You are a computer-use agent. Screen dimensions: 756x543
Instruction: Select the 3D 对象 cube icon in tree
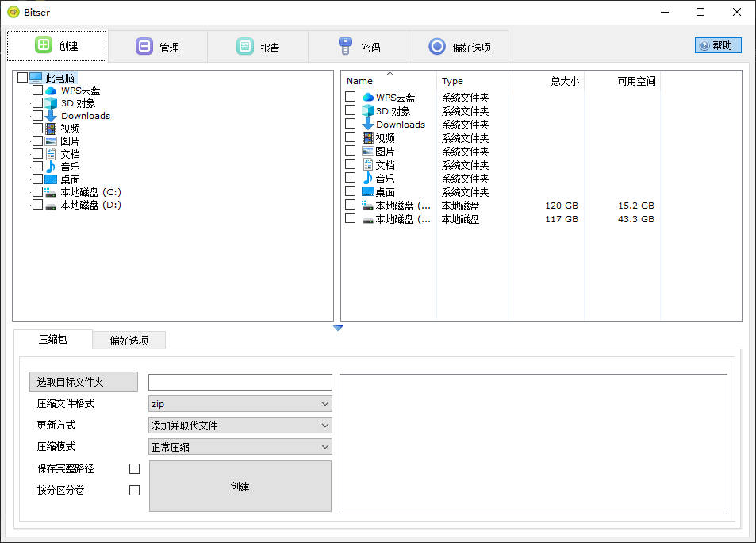tap(51, 103)
